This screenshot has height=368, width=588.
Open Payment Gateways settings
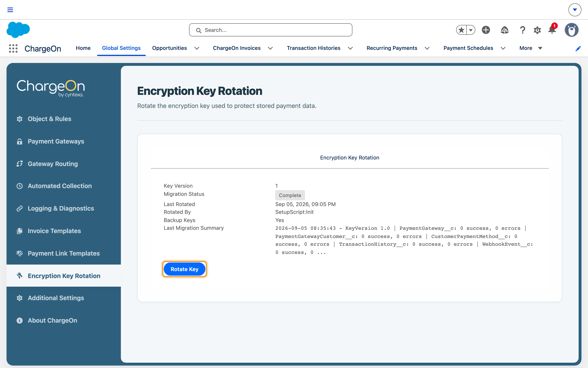point(64,141)
